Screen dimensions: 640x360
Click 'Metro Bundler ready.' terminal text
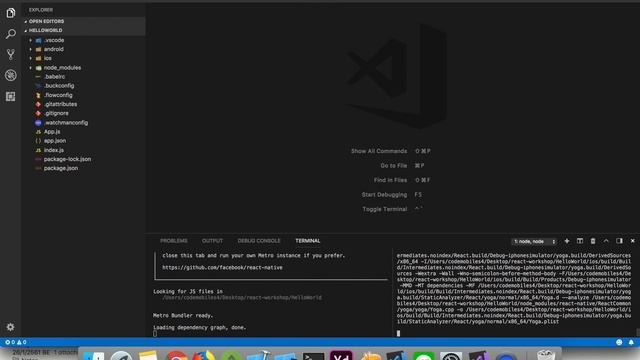coord(183,316)
